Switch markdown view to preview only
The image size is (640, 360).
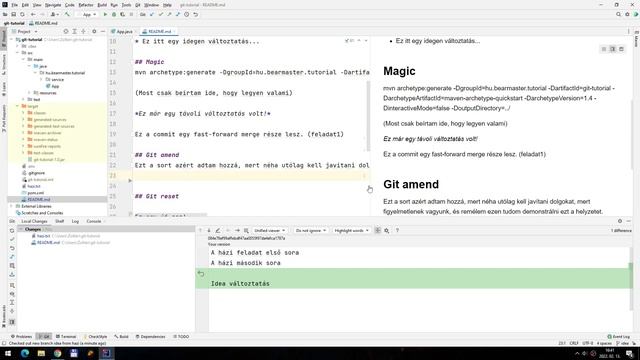pos(621,49)
